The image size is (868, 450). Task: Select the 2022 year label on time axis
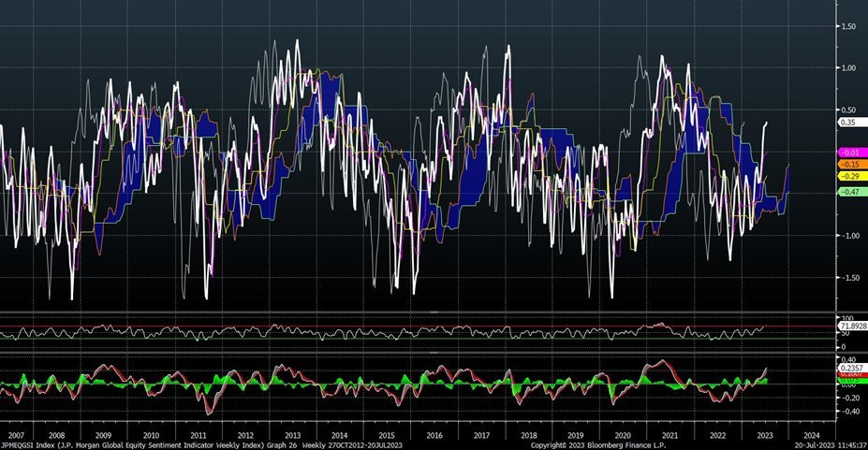click(717, 436)
